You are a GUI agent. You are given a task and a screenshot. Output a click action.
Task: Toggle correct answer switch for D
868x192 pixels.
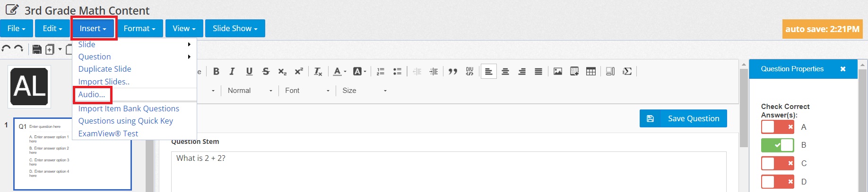tap(778, 182)
